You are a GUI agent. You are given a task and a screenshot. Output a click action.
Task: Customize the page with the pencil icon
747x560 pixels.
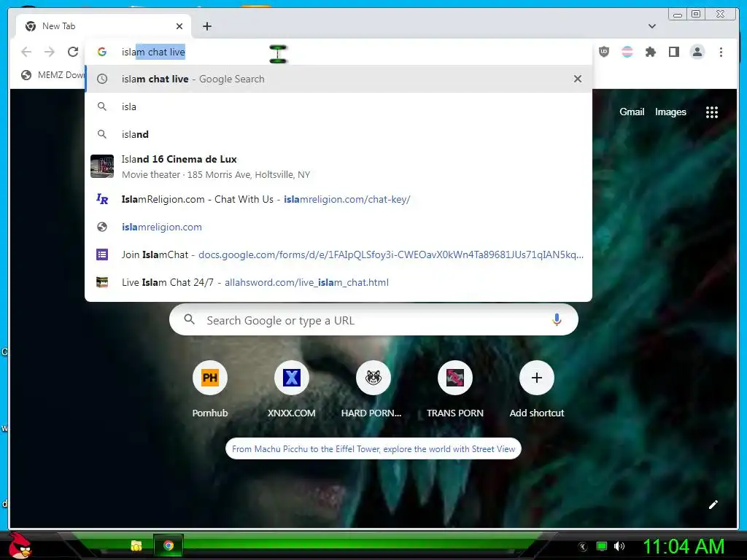[713, 505]
